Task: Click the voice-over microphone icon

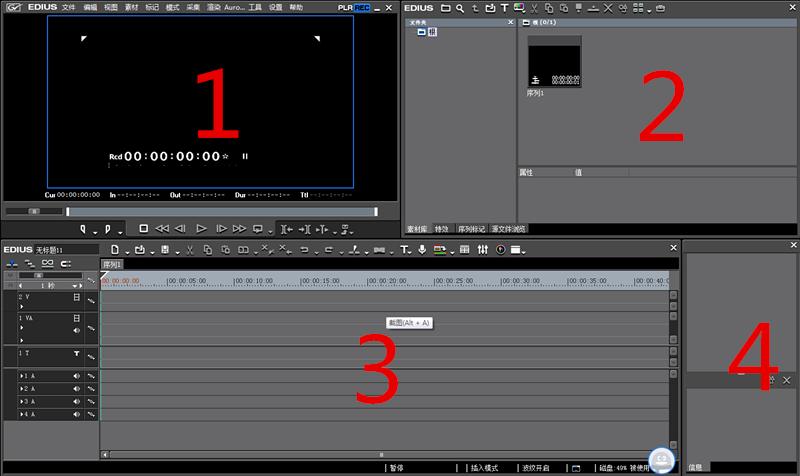Action: click(x=422, y=249)
